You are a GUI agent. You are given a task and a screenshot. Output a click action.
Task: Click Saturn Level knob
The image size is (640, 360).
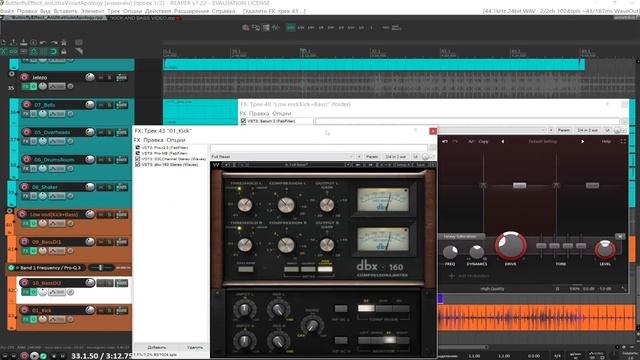click(x=605, y=249)
